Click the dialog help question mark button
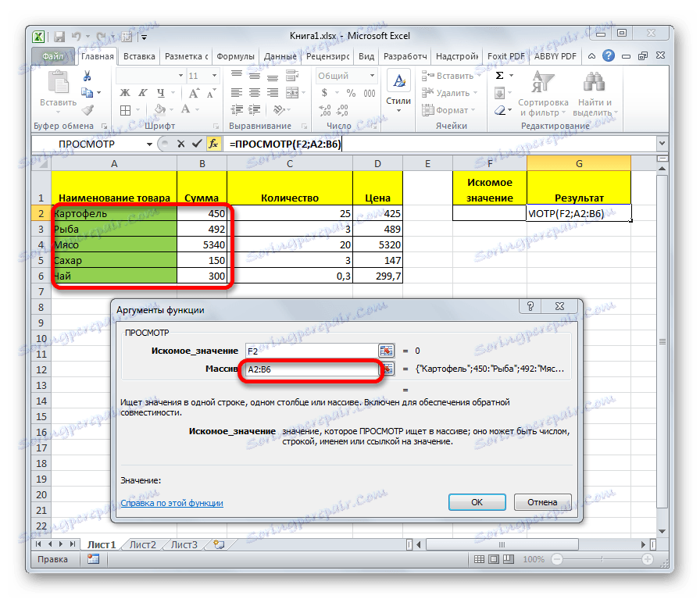 [530, 306]
